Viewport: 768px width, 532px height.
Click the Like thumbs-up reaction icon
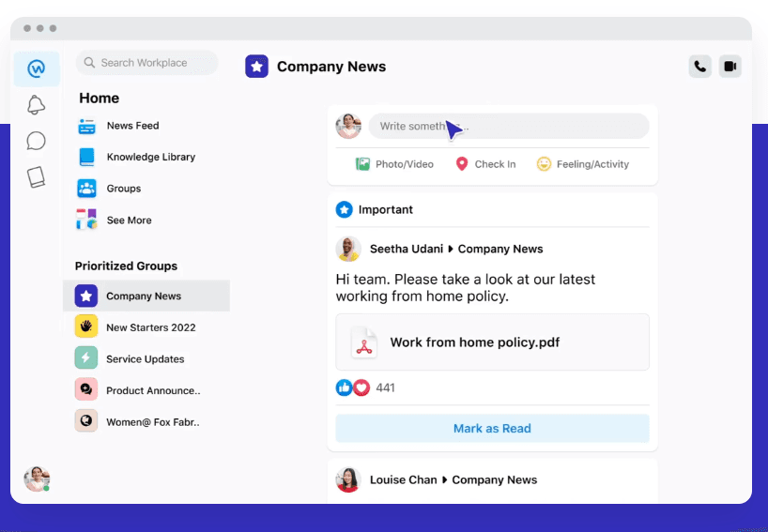[345, 388]
